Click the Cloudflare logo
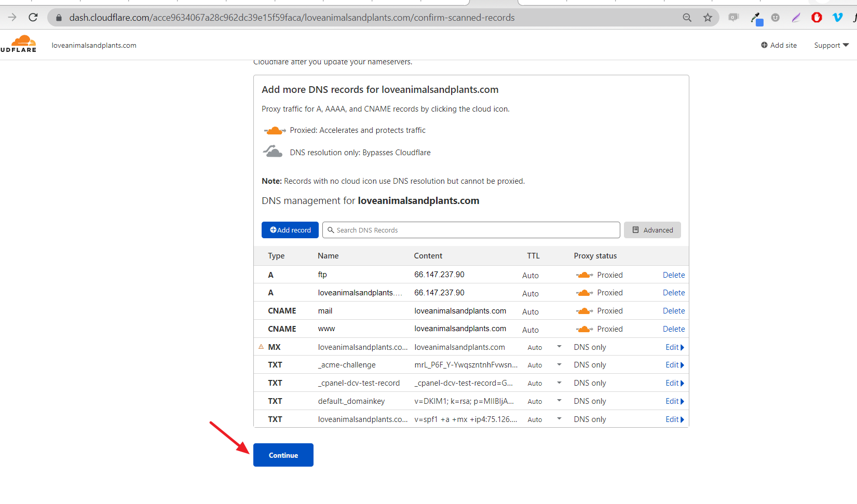 (19, 44)
